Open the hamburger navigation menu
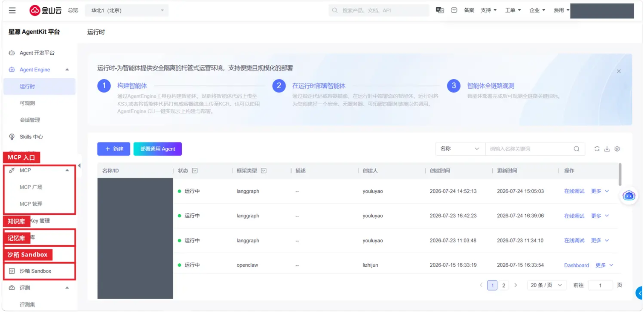Screen dimensions: 644x312 (x=12, y=10)
